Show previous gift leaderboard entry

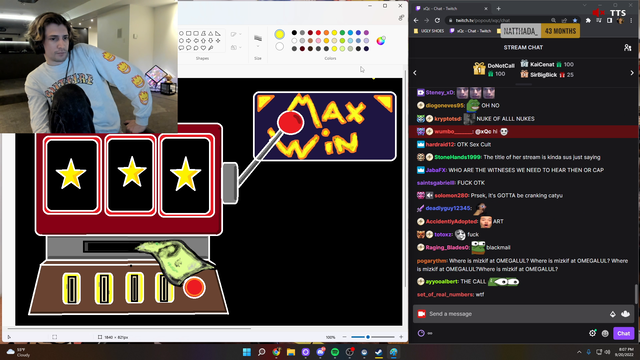[415, 73]
